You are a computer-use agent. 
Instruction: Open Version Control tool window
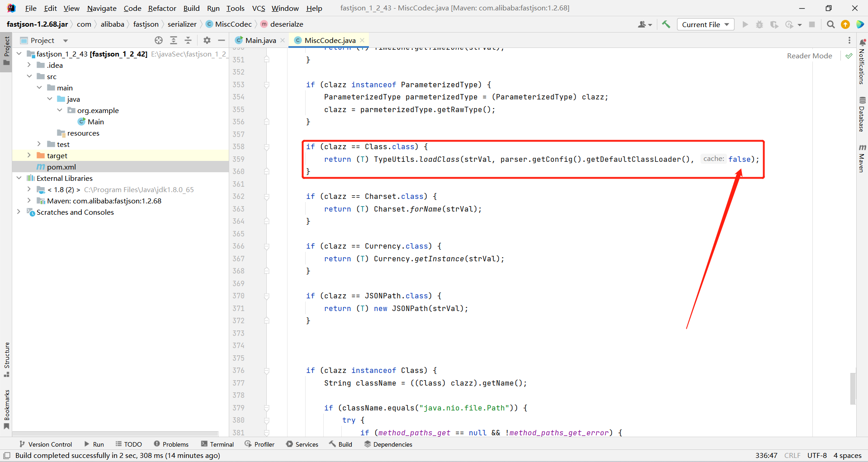tap(46, 444)
